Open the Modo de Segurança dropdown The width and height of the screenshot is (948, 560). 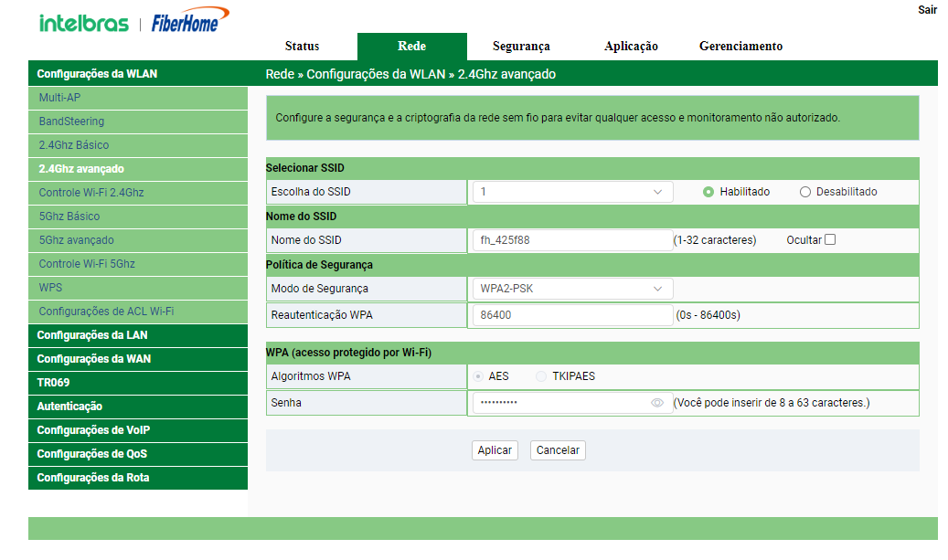coord(572,289)
